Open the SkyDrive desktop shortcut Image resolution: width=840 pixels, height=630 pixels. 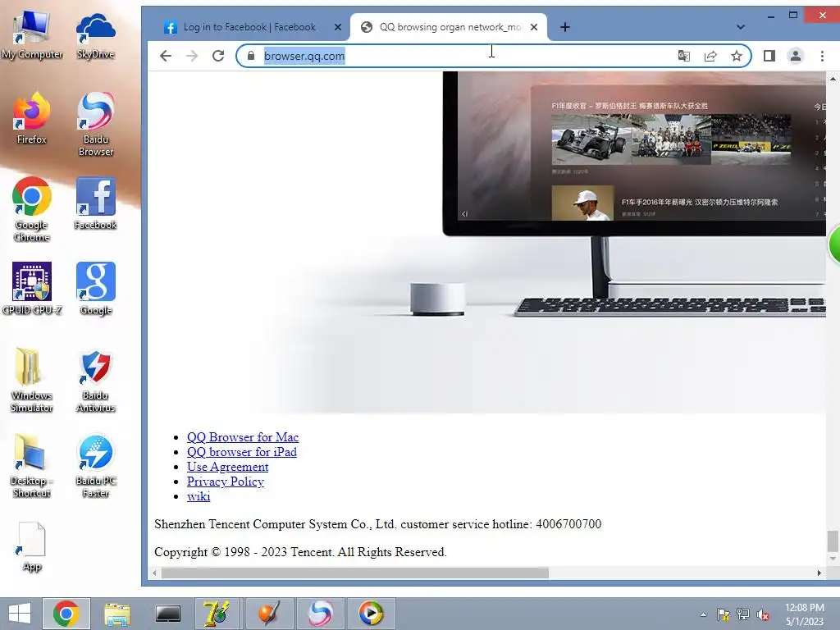tap(95, 35)
